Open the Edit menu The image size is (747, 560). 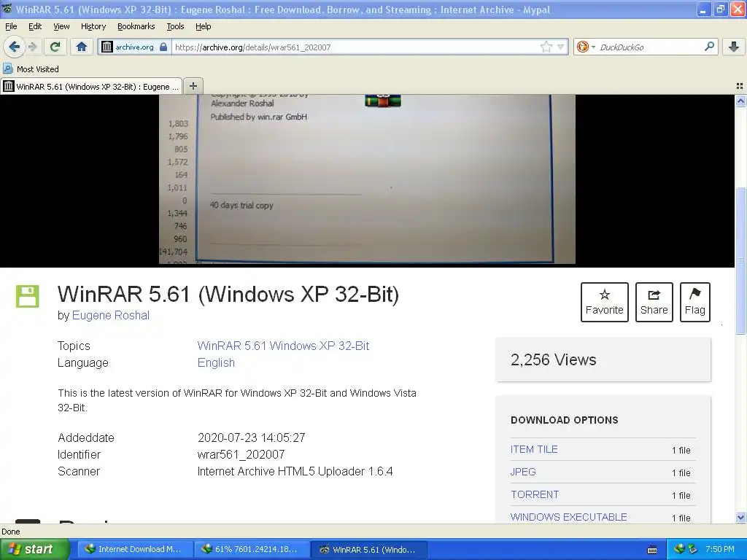pyautogui.click(x=35, y=26)
